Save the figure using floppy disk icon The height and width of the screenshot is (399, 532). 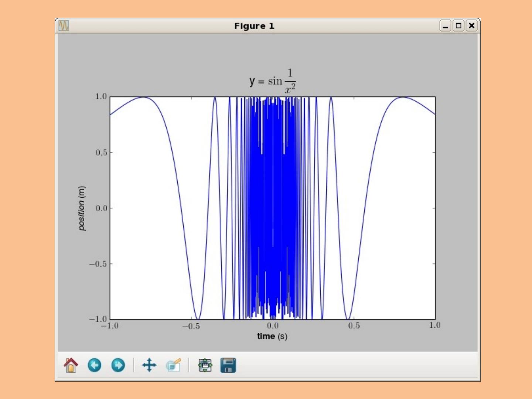pyautogui.click(x=228, y=365)
